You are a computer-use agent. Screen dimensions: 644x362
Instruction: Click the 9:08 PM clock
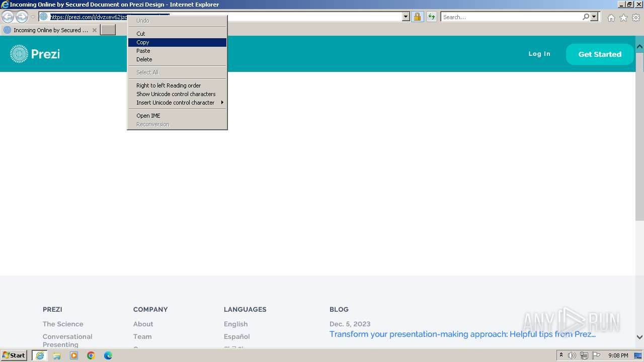(618, 355)
